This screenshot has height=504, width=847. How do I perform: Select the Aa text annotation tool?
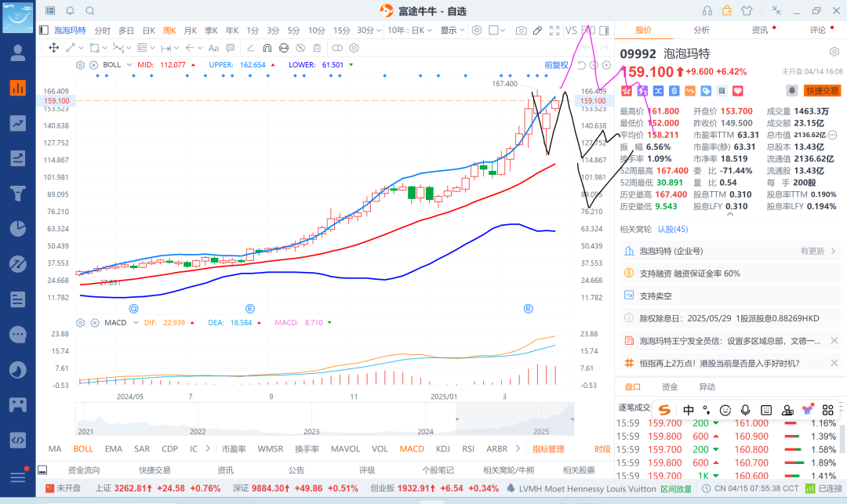[213, 48]
